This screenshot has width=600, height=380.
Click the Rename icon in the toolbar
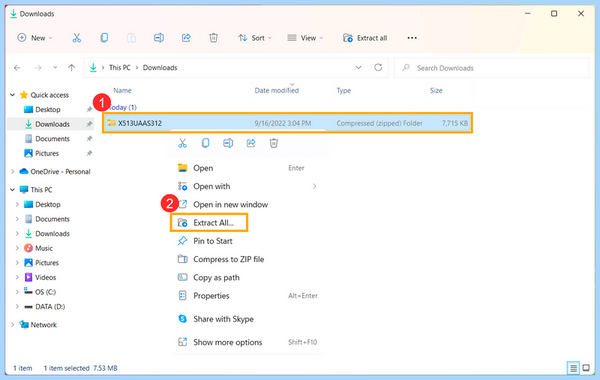(159, 38)
